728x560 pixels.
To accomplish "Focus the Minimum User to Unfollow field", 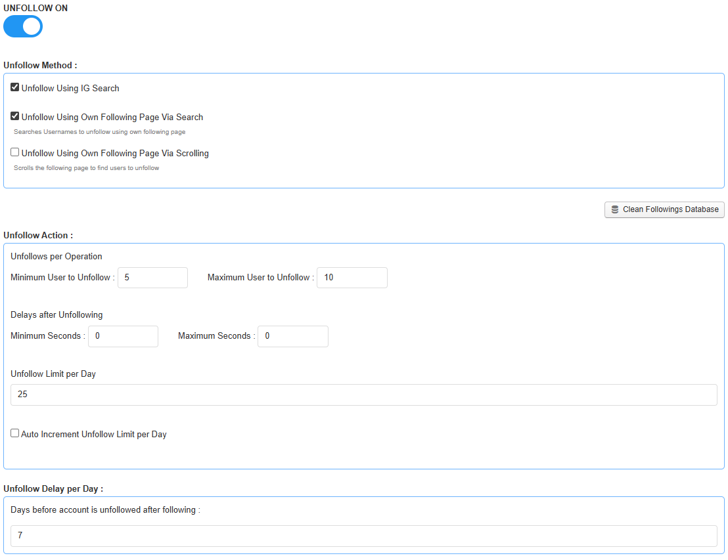I will pos(152,278).
